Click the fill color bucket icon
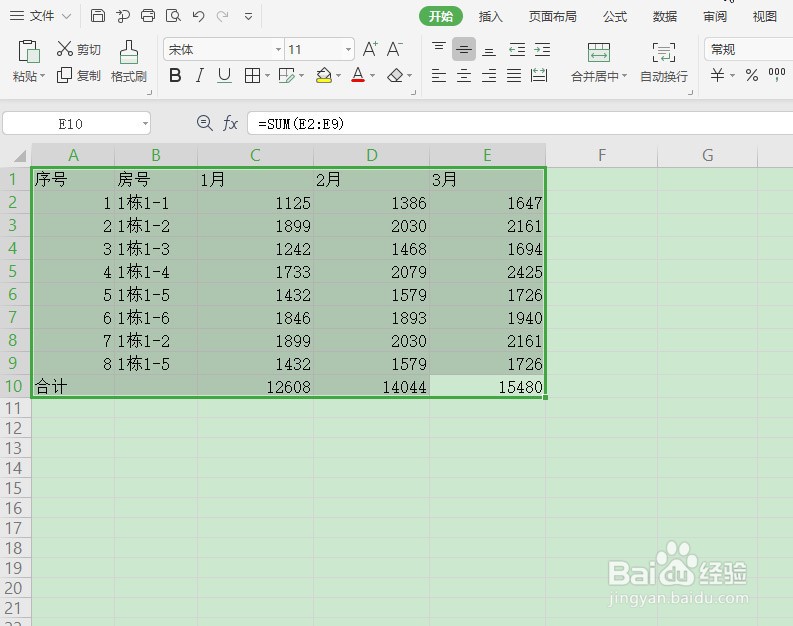Image resolution: width=793 pixels, height=626 pixels. pos(324,75)
